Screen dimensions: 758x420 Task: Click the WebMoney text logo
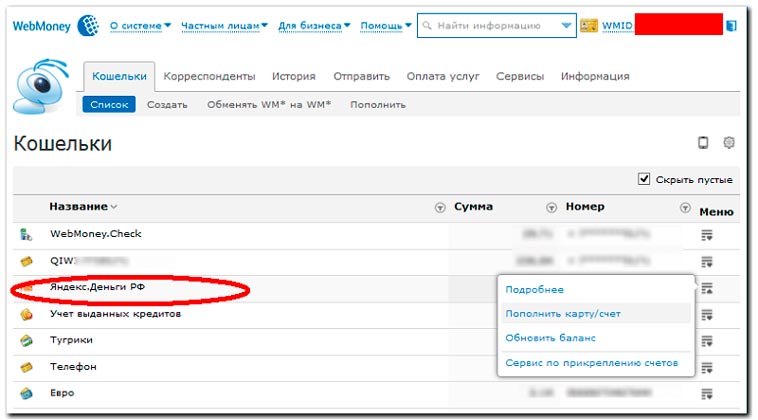pyautogui.click(x=42, y=26)
